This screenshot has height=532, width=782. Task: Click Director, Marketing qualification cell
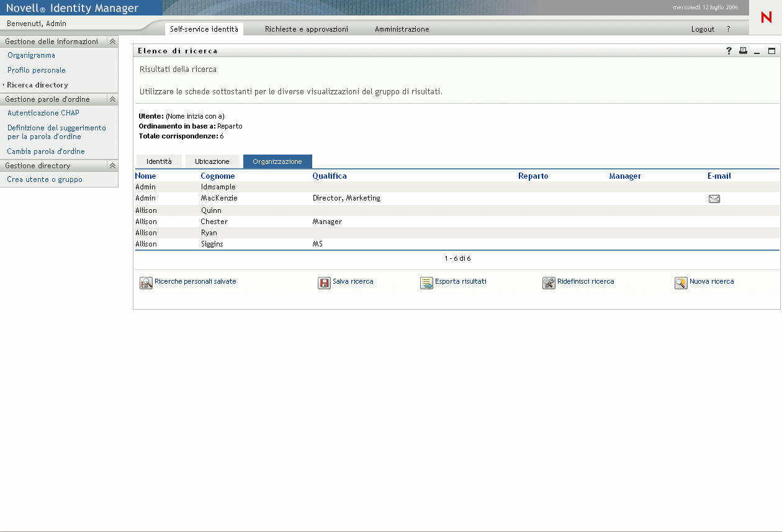(346, 198)
